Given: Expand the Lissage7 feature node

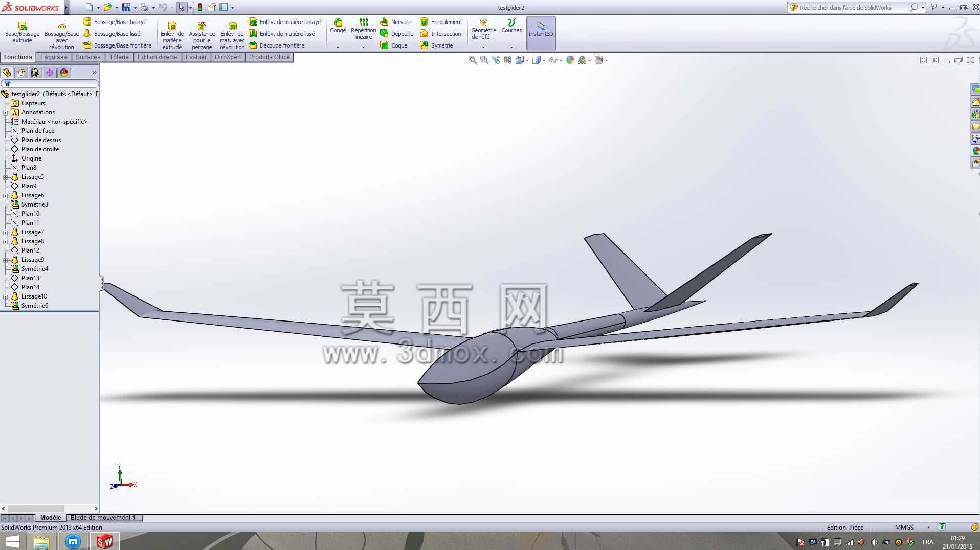Looking at the screenshot, I should pos(5,232).
